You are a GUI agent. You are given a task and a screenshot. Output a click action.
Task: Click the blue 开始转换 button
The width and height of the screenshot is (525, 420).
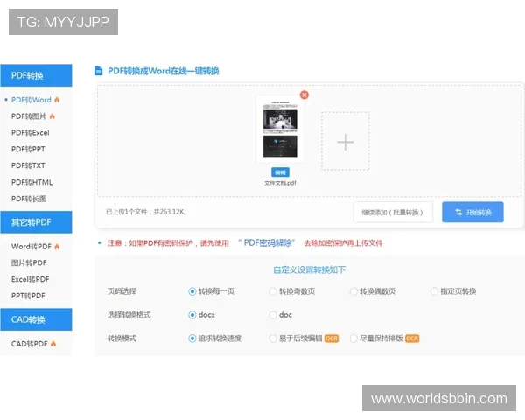[472, 212]
